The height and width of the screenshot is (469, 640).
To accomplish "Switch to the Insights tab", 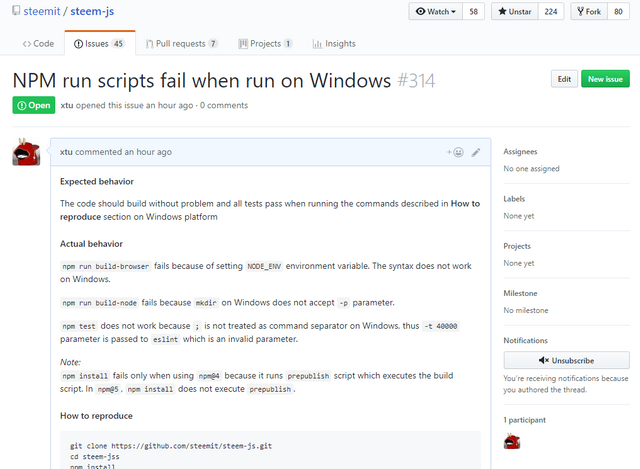I will pos(334,44).
